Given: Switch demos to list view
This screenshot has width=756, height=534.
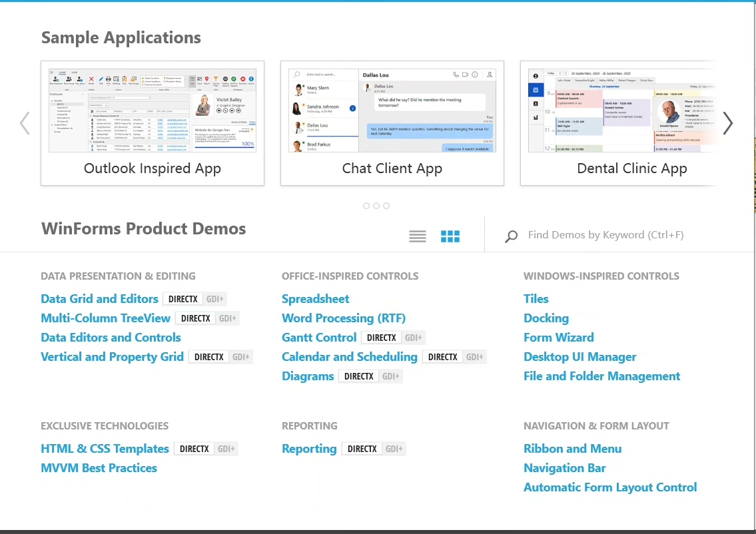Looking at the screenshot, I should click(x=418, y=236).
